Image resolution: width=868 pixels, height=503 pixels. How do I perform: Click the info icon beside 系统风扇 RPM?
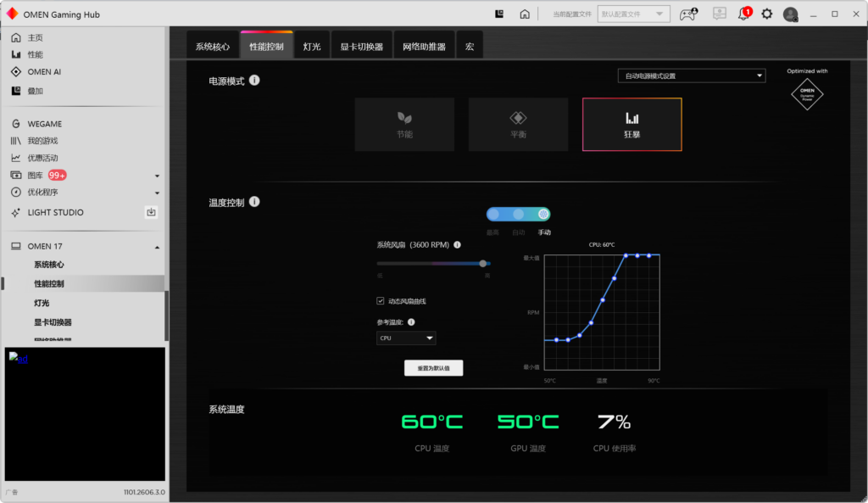pyautogui.click(x=457, y=245)
